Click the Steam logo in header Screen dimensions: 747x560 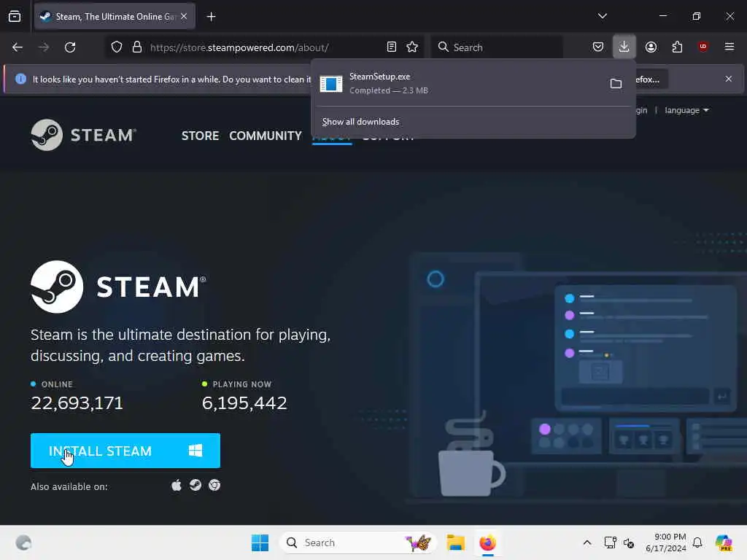click(x=84, y=135)
